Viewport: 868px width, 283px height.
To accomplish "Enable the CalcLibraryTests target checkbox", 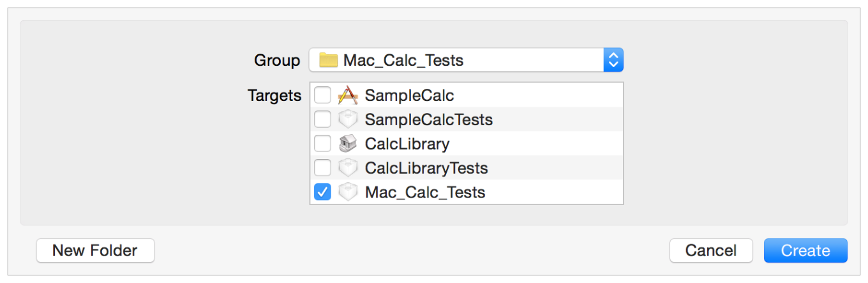I will (323, 168).
